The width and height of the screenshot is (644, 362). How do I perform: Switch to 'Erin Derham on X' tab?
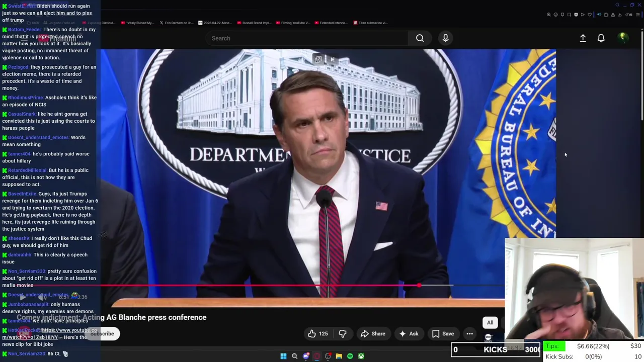tap(176, 23)
